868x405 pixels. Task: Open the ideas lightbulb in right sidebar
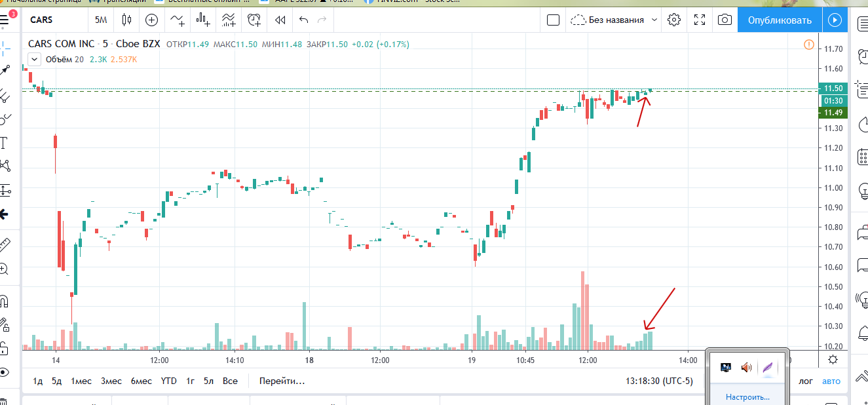[x=862, y=191]
